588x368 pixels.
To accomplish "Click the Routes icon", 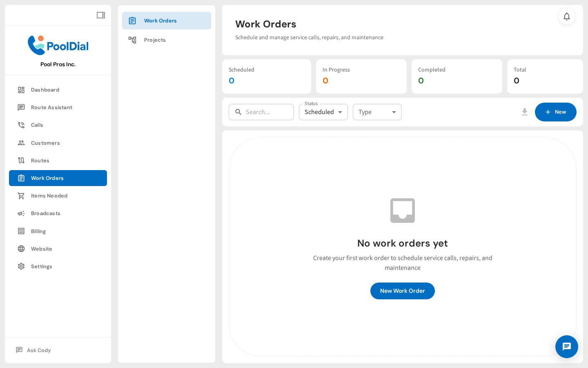I will (21, 160).
